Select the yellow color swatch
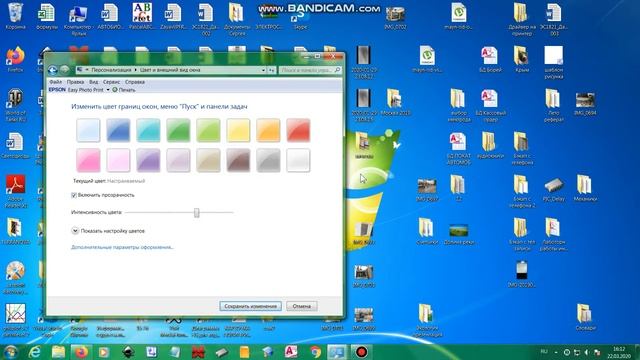The image size is (640, 360). point(238,130)
